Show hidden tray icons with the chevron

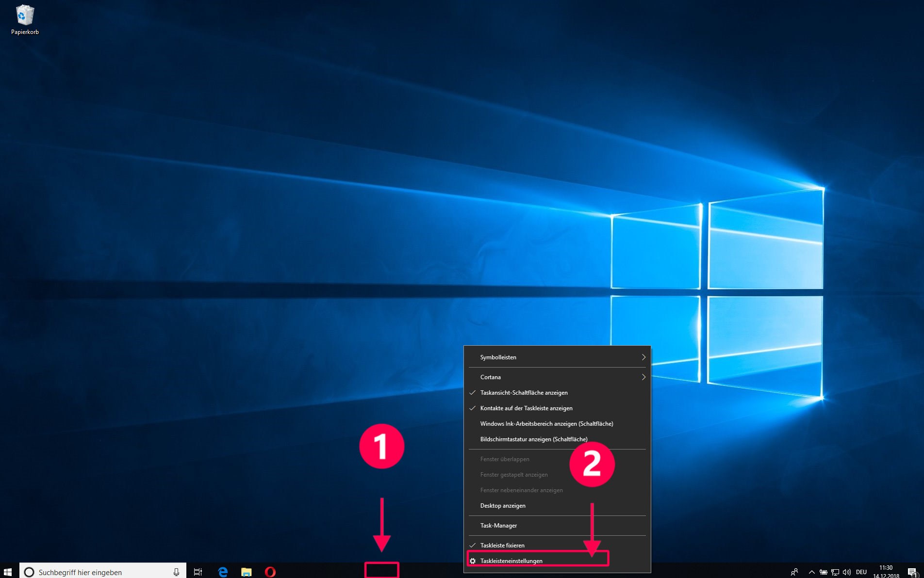point(811,572)
